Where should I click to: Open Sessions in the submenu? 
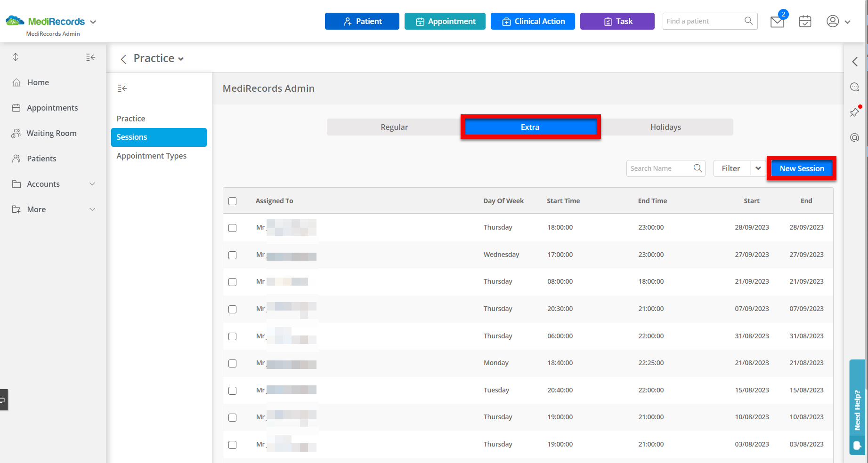click(159, 137)
